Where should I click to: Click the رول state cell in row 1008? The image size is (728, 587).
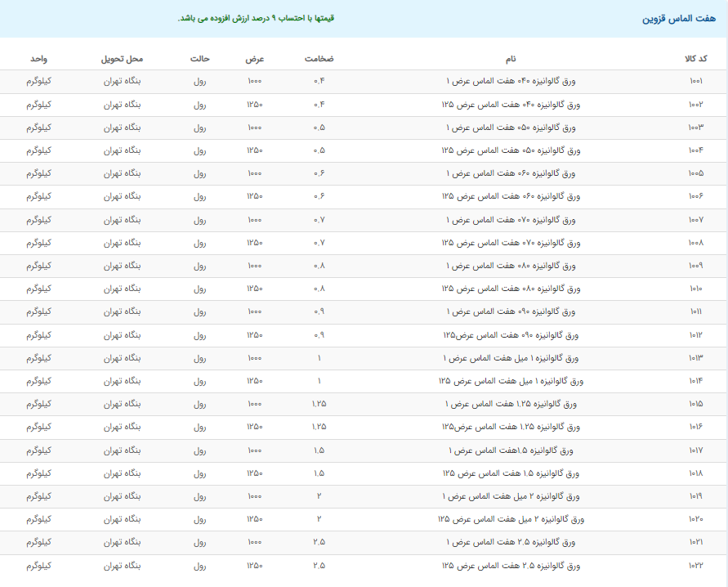click(199, 243)
